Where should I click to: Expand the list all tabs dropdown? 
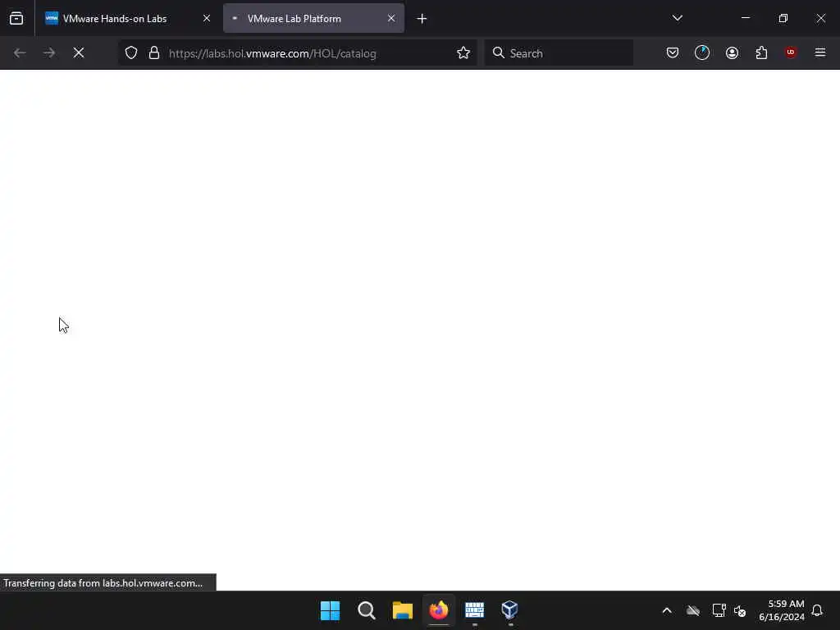677,18
